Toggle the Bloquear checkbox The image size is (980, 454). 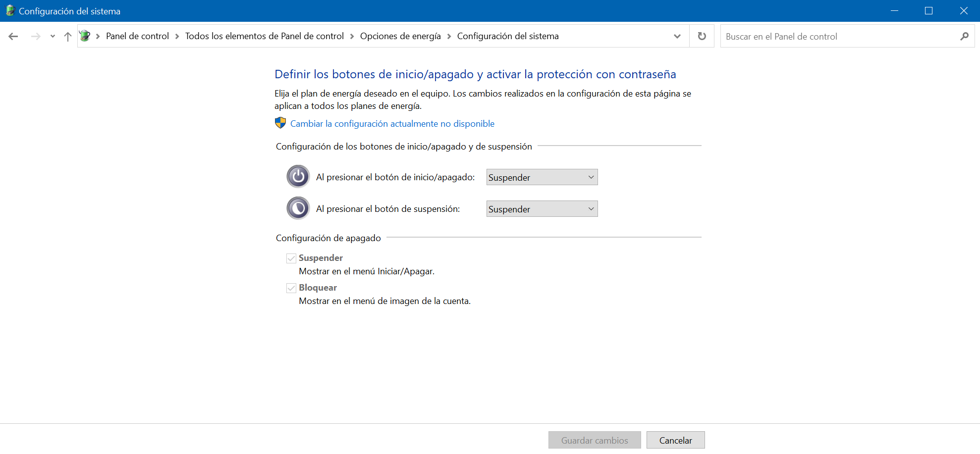[x=291, y=288]
